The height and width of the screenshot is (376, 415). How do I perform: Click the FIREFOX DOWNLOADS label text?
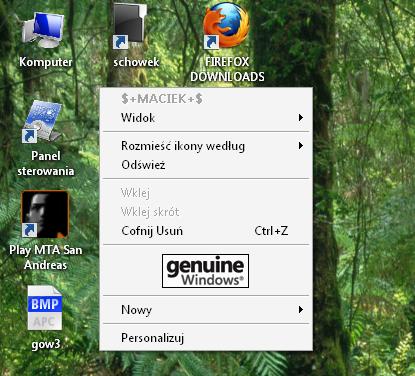[227, 69]
